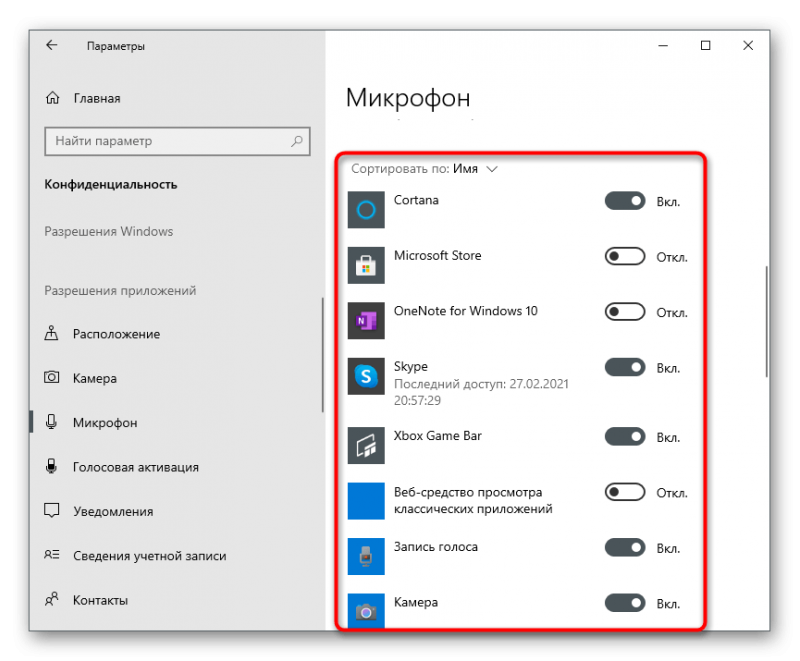Click the Разрешения приложений section label
The width and height of the screenshot is (800, 661).
120,291
